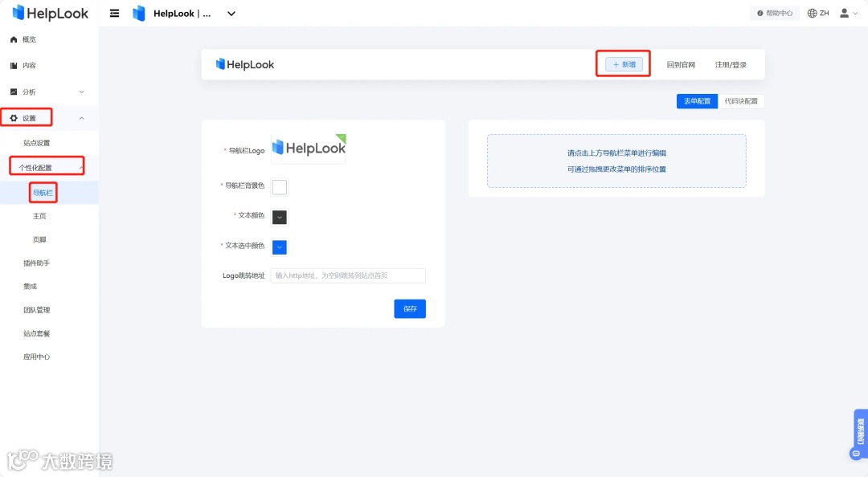
Task: Click the user account icon top right
Action: pyautogui.click(x=845, y=13)
